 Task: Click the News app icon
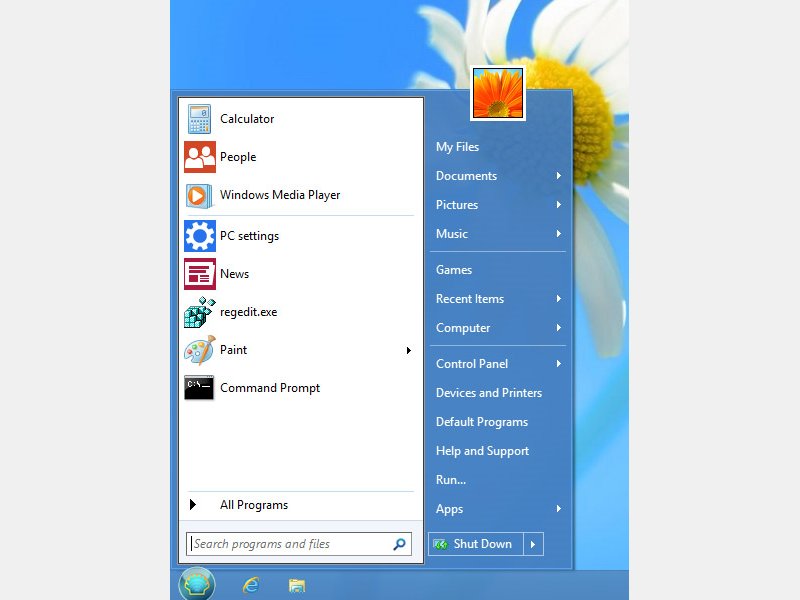tap(199, 274)
